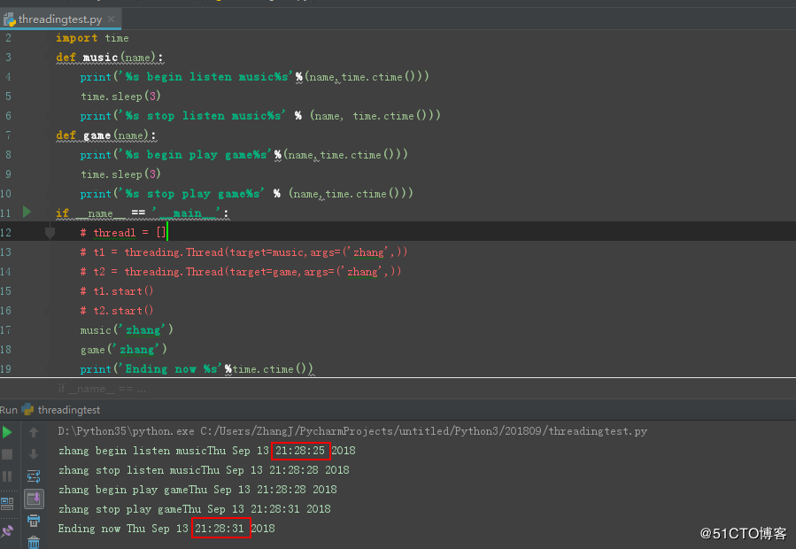This screenshot has height=549, width=796.
Task: Collapse the fold marker at line 12
Action: pyautogui.click(x=50, y=233)
